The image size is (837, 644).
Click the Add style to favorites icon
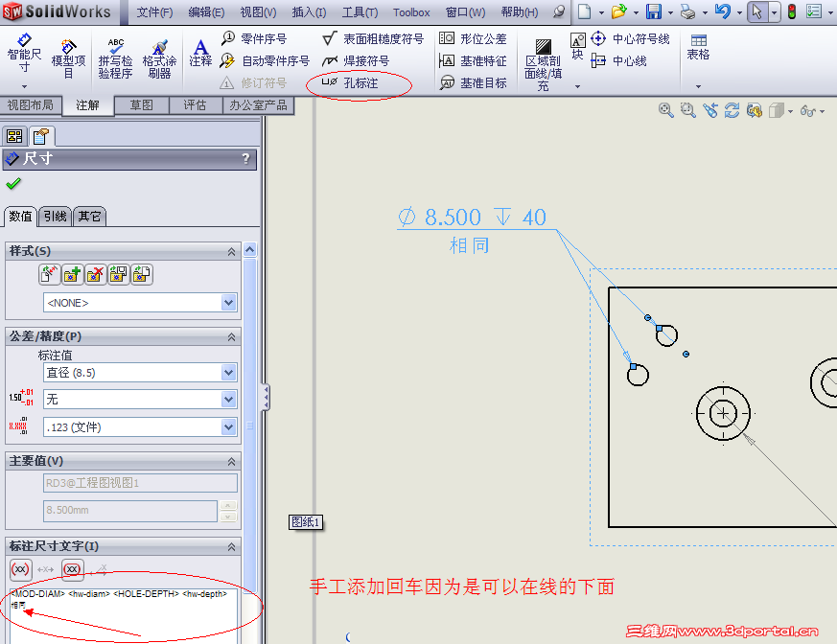point(72,274)
